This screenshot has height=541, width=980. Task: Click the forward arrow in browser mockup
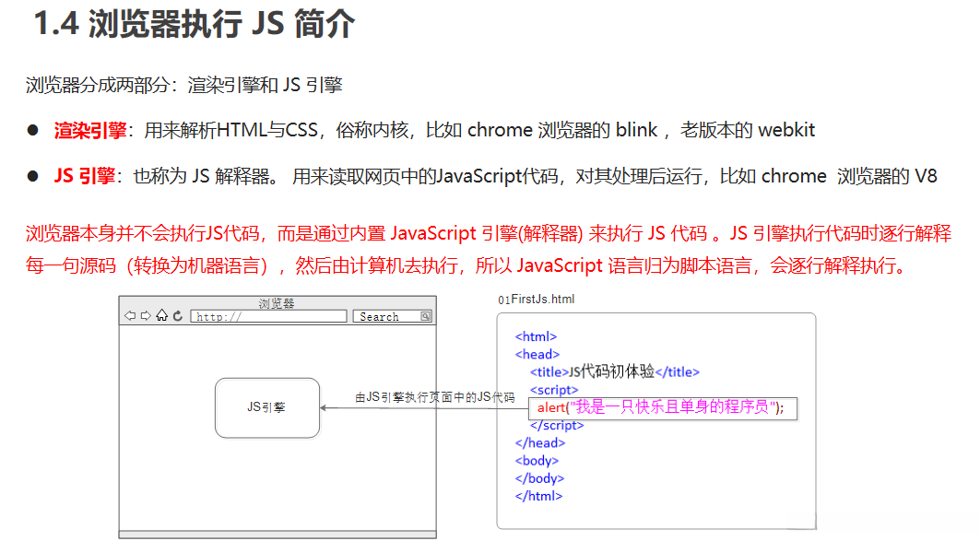[x=146, y=316]
